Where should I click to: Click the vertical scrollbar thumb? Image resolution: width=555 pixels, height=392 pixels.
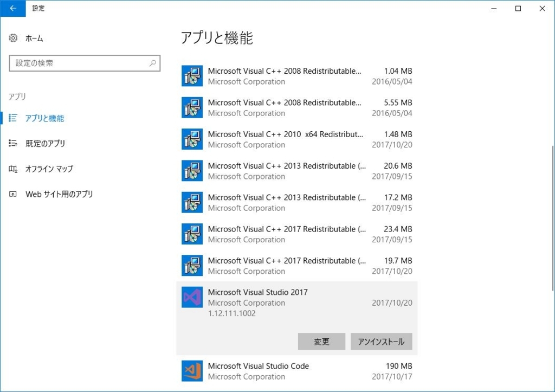coord(552,217)
